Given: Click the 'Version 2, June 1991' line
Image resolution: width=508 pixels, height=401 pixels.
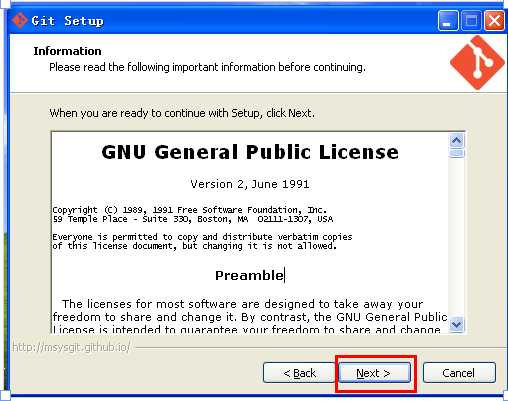Looking at the screenshot, I should coord(250,184).
